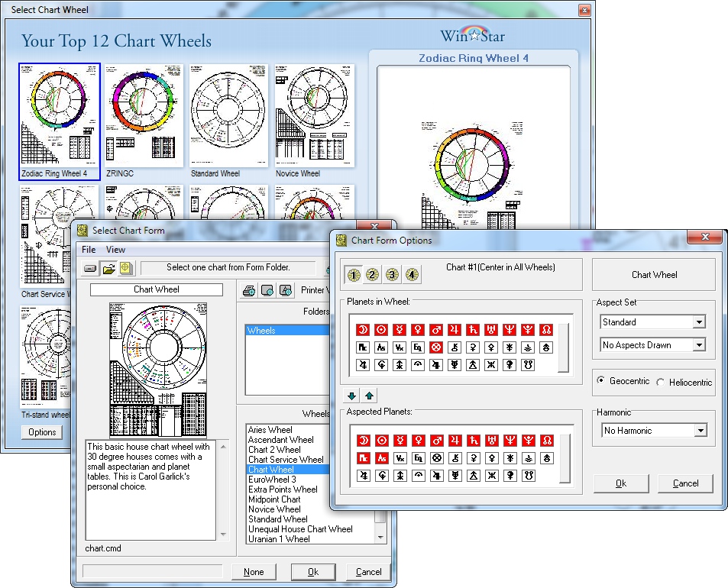
Task: Click Ok button in Select Chart Form
Action: pyautogui.click(x=313, y=572)
